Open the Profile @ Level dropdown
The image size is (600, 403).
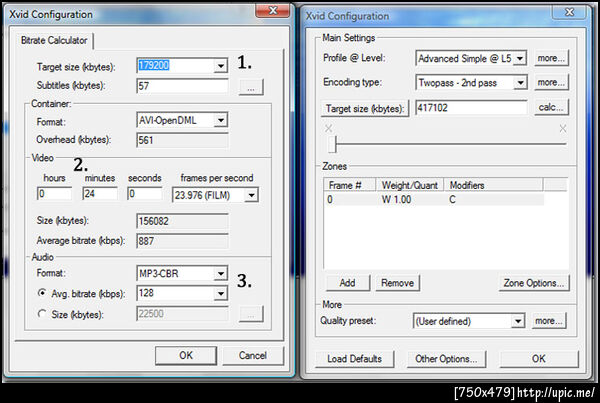click(520, 59)
